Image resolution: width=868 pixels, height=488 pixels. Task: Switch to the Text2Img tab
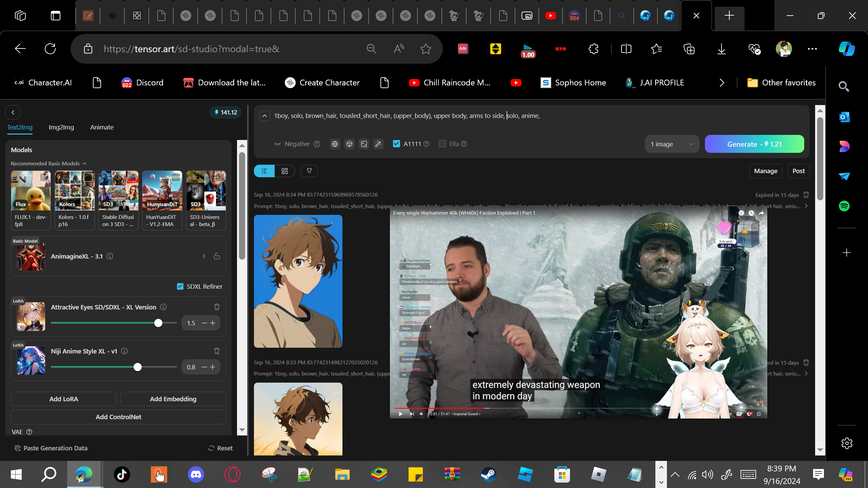tap(20, 127)
